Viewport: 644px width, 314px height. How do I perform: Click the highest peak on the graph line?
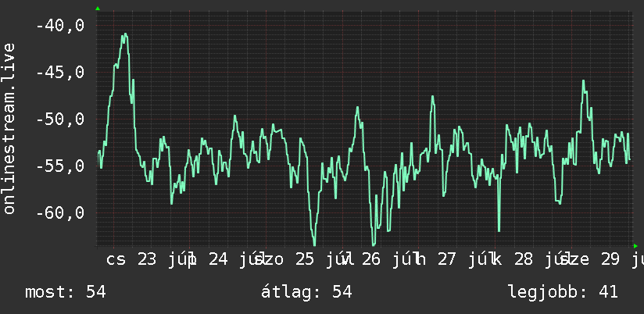point(125,34)
